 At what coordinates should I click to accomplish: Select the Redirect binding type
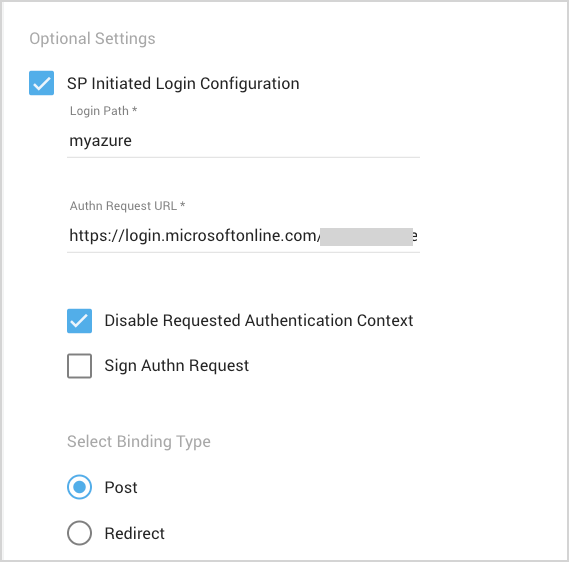coord(79,533)
